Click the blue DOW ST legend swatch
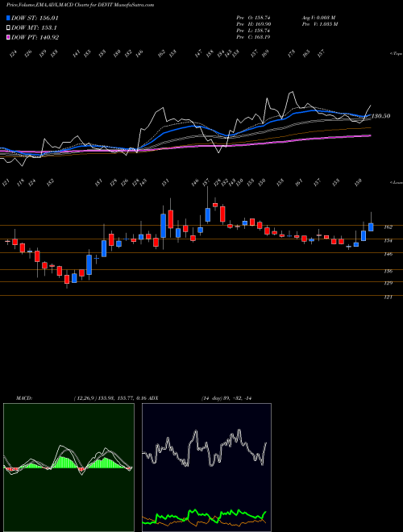 click(x=9, y=18)
